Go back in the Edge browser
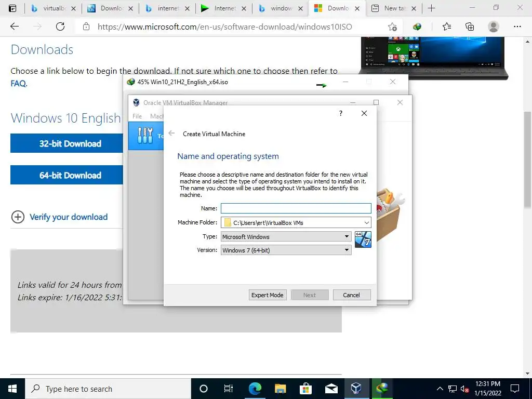The image size is (532, 399). pos(14,26)
